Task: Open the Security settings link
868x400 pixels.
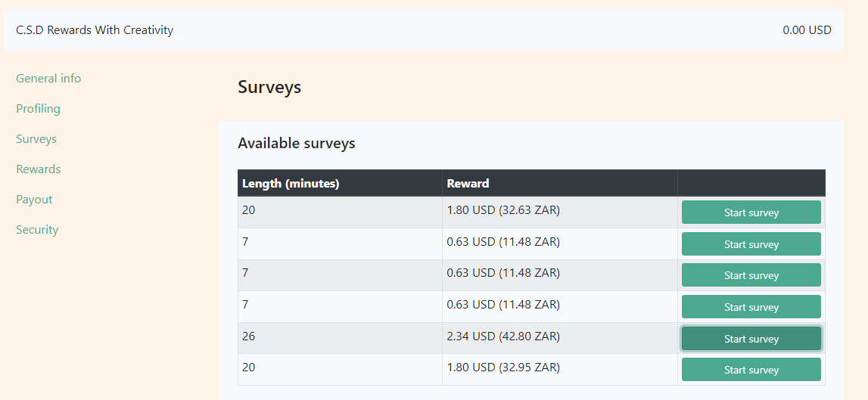Action: (37, 230)
